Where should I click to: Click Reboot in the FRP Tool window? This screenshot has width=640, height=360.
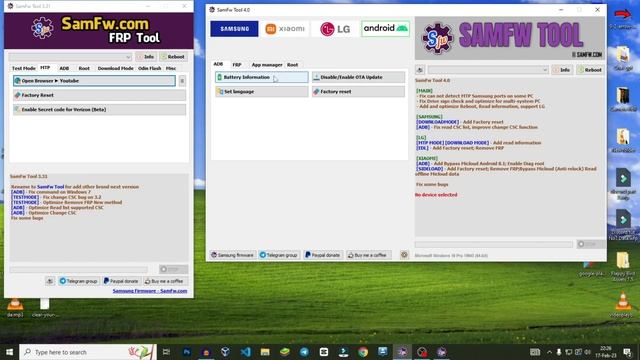(x=173, y=57)
